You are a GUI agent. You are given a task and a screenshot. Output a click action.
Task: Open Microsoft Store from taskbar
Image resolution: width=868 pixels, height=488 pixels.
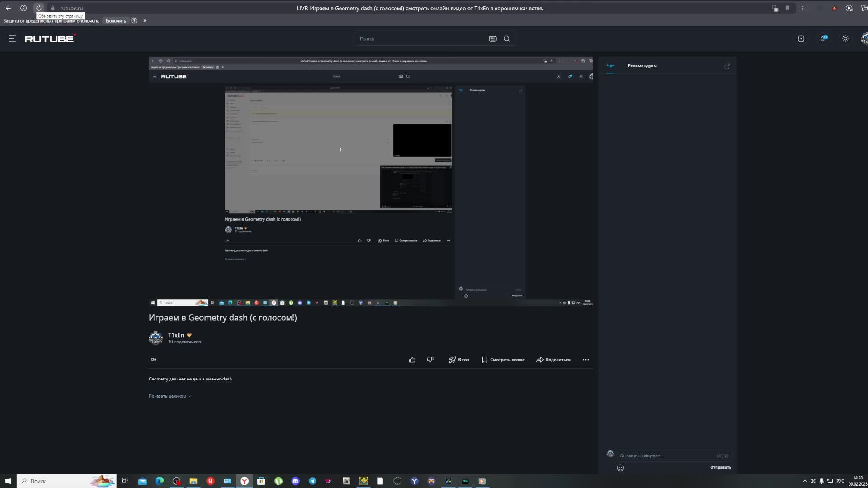[261, 481]
